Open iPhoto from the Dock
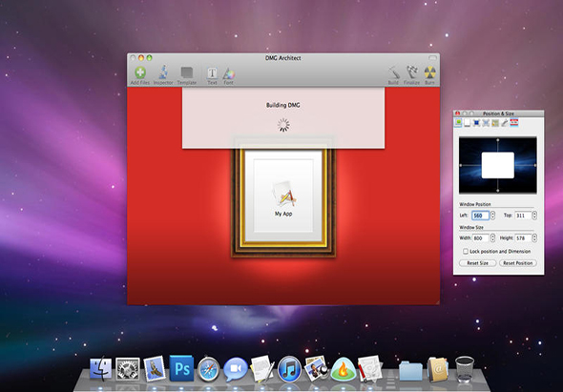 coord(316,369)
